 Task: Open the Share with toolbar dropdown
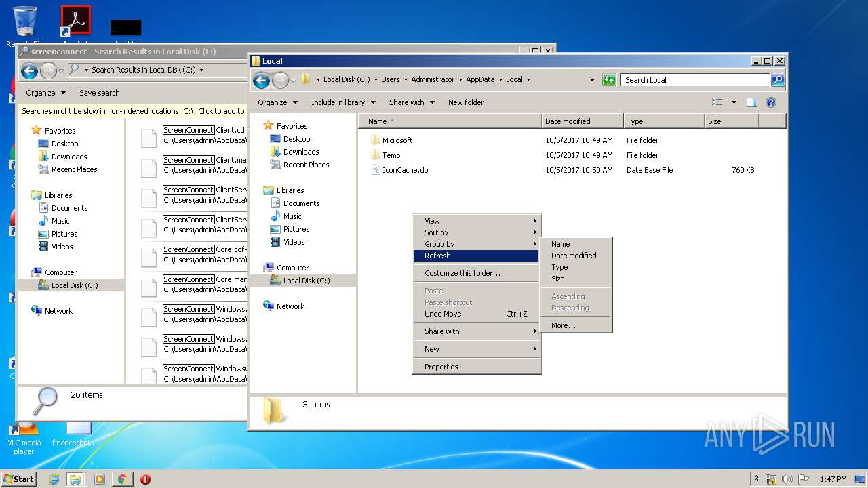pyautogui.click(x=412, y=102)
